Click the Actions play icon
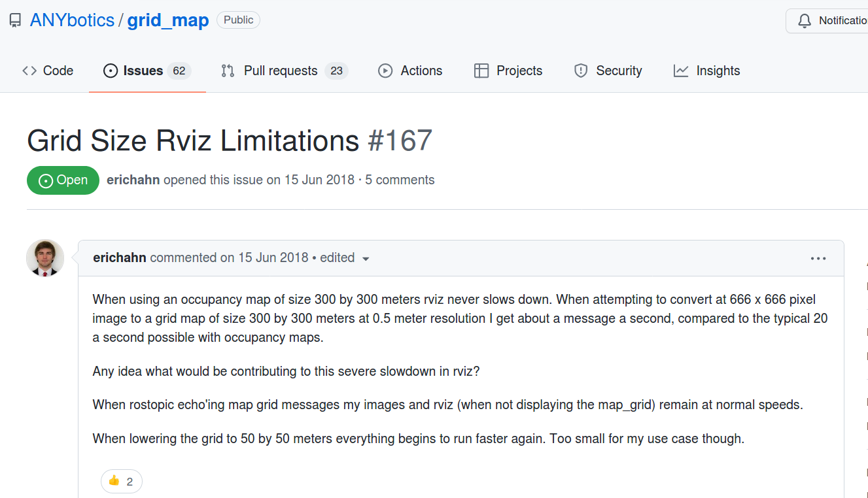 (x=385, y=71)
